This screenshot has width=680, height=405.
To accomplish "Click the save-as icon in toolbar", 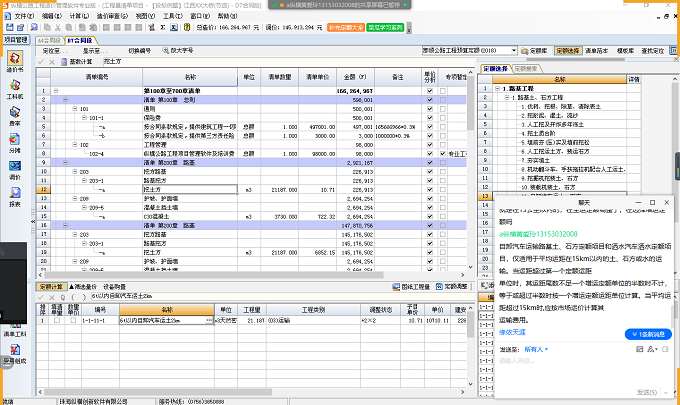I will 20,27.
